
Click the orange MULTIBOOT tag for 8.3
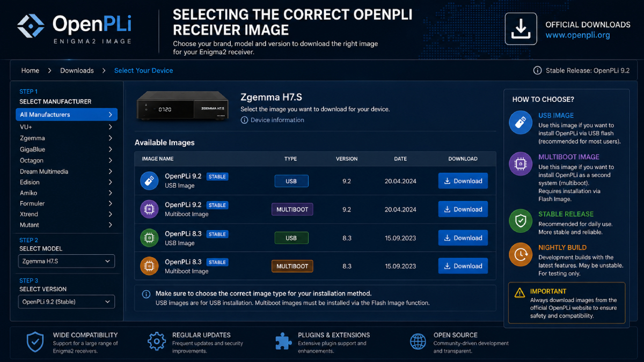[x=292, y=266]
